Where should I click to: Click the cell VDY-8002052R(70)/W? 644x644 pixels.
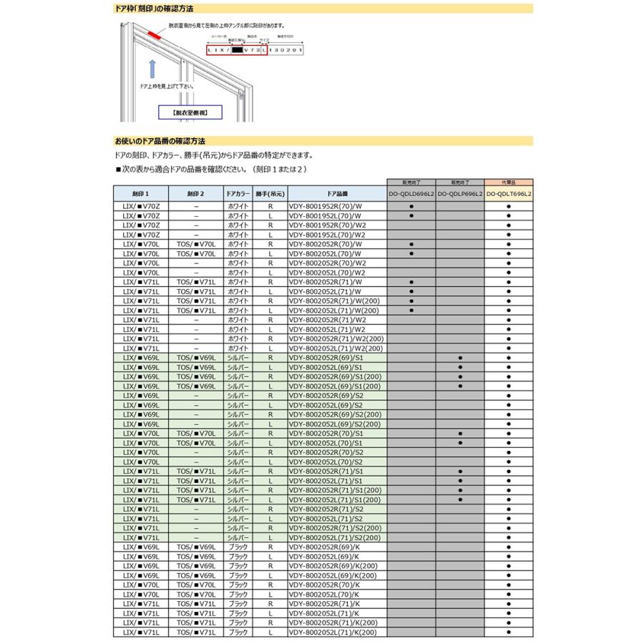tap(337, 244)
